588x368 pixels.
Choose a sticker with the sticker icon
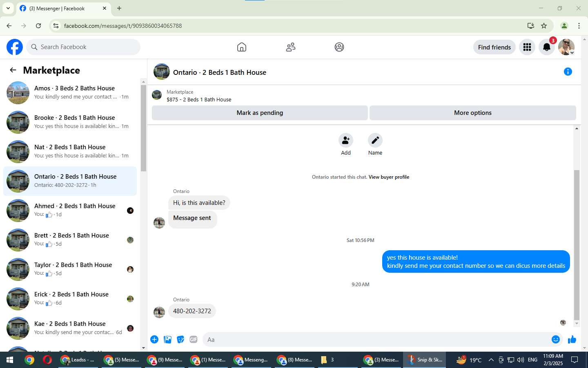pos(180,339)
